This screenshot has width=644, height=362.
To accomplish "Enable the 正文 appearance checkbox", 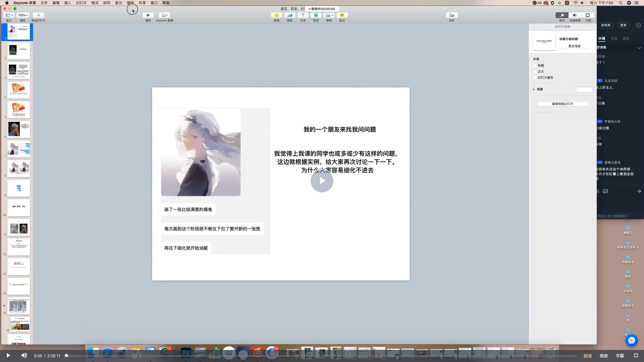I will 535,72.
